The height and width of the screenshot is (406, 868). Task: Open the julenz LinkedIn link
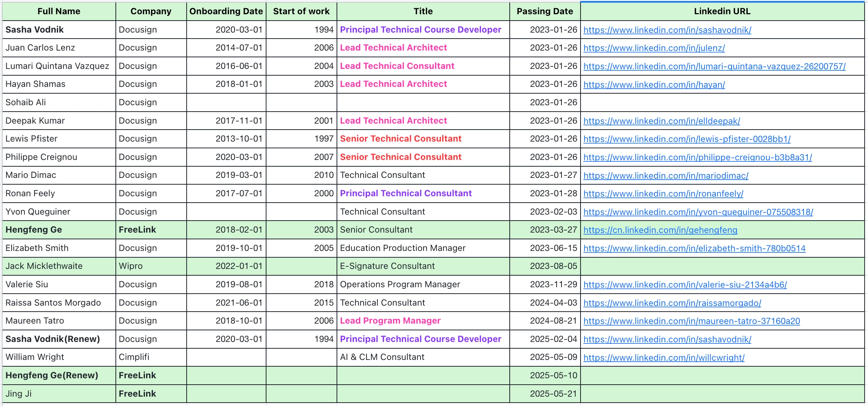coord(654,48)
